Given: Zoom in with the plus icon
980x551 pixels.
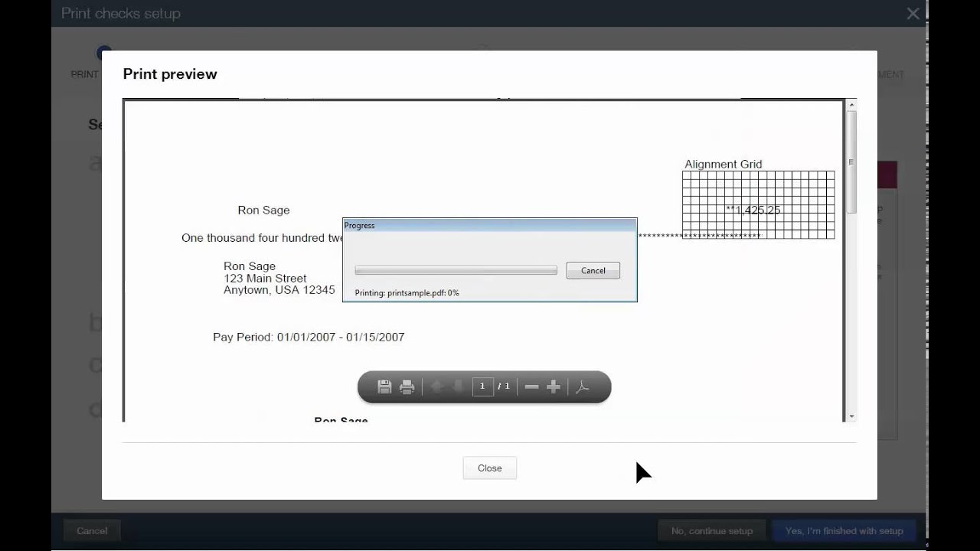Looking at the screenshot, I should tap(554, 386).
